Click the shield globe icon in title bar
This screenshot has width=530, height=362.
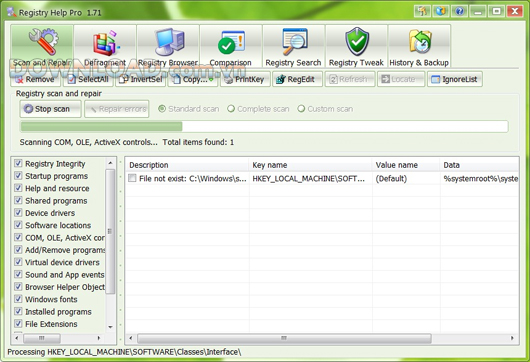pyautogui.click(x=440, y=11)
